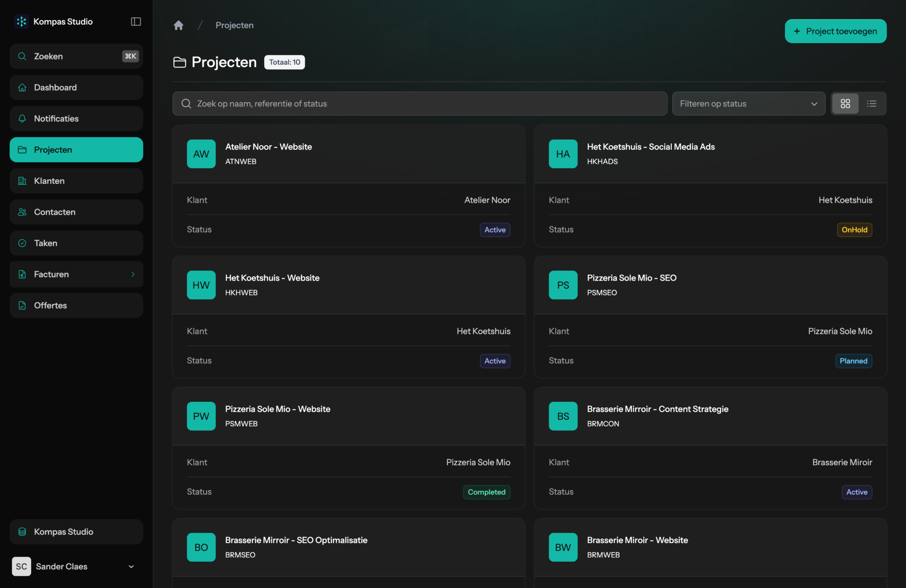
Task: Click the Kompas Studio logo icon
Action: point(21,21)
